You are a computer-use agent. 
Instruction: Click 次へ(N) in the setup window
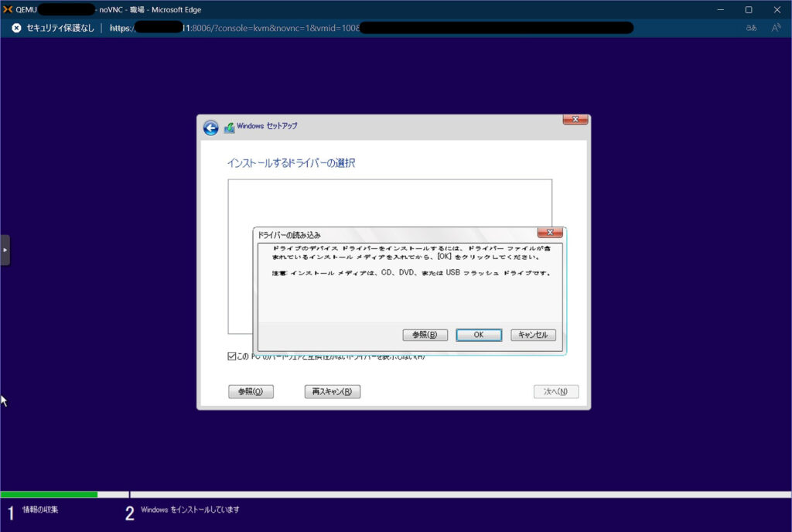tap(555, 391)
